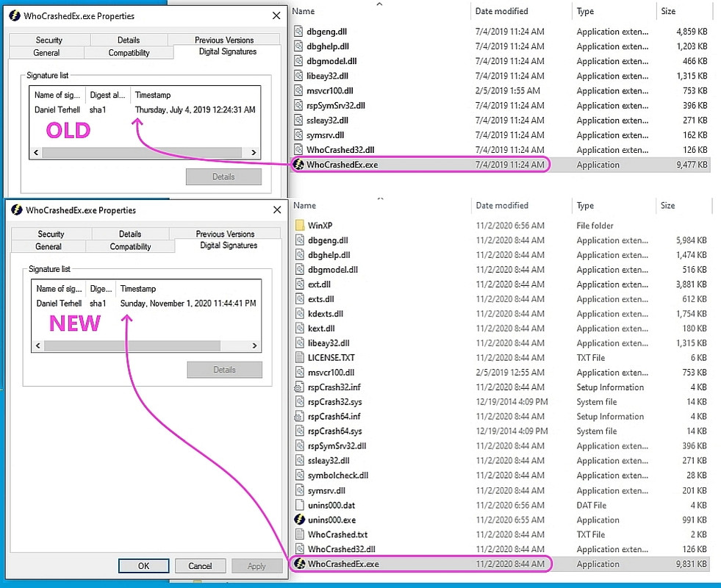
Task: Open Details tab in 2019-signature Properties dialog
Action: tap(129, 40)
